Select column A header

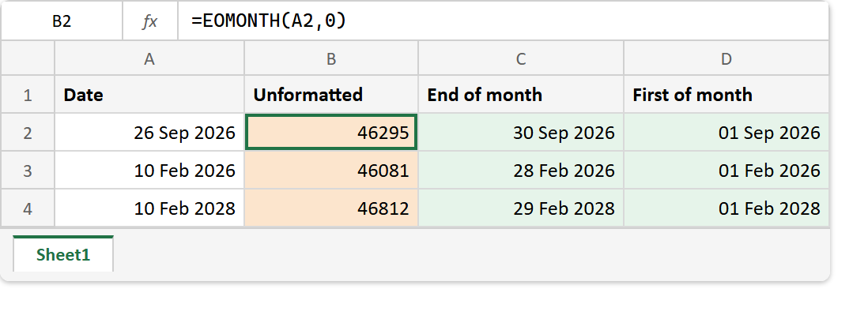(x=149, y=59)
